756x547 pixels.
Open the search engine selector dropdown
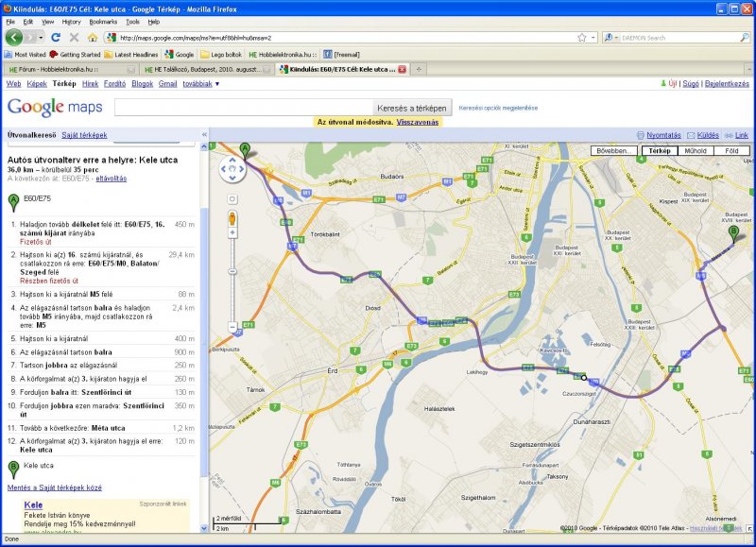610,38
